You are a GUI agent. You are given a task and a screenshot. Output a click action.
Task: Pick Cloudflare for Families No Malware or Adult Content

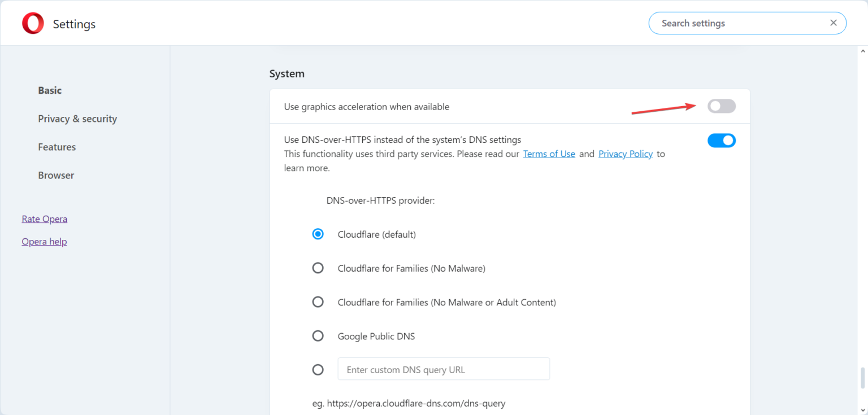point(318,302)
